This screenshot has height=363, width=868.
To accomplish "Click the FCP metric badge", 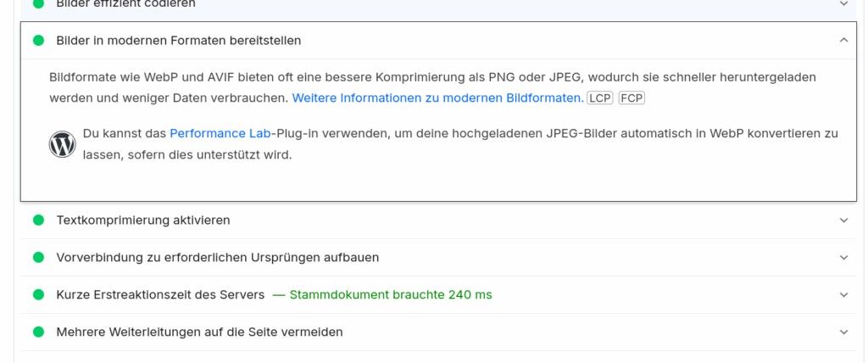I will (632, 98).
